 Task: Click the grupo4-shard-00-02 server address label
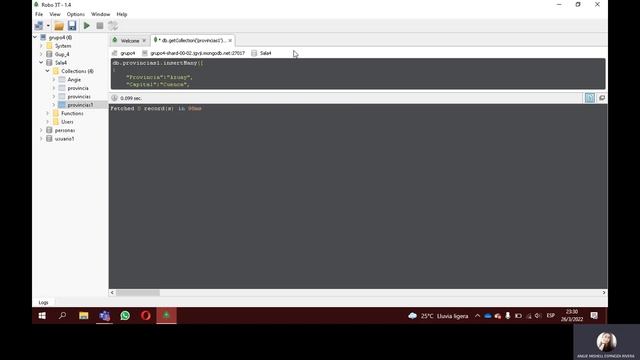198,53
